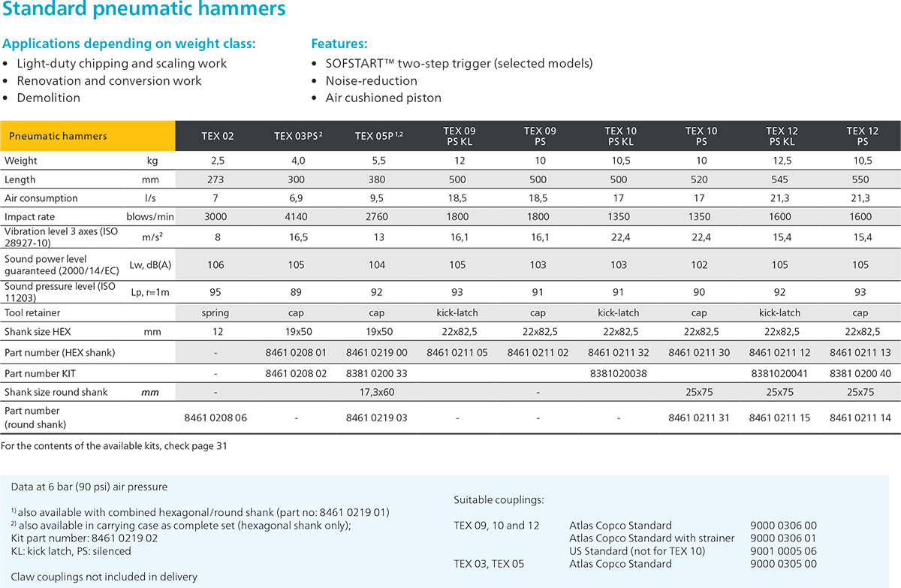Viewport: 901px width, 588px height.
Task: Click the "Air cushioned piston" feature bullet
Action: click(383, 98)
